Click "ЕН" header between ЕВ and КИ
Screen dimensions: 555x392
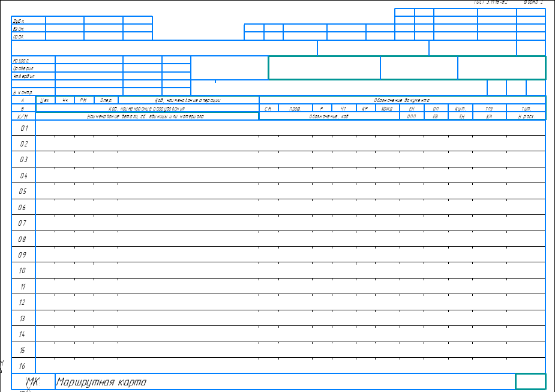click(460, 116)
